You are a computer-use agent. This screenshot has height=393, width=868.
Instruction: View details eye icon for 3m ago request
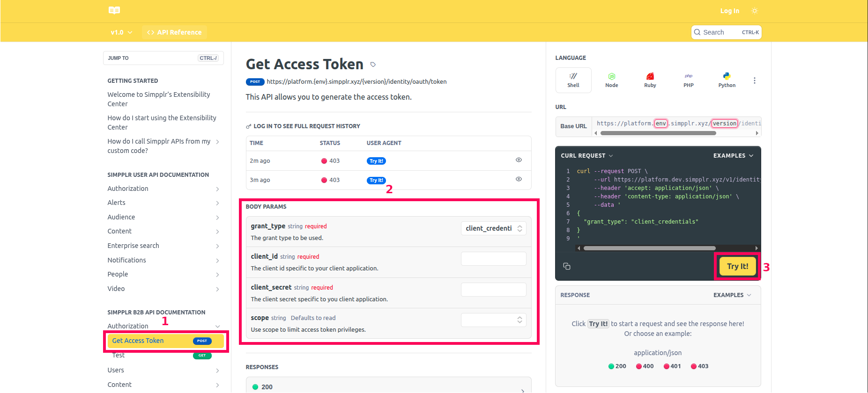tap(519, 179)
